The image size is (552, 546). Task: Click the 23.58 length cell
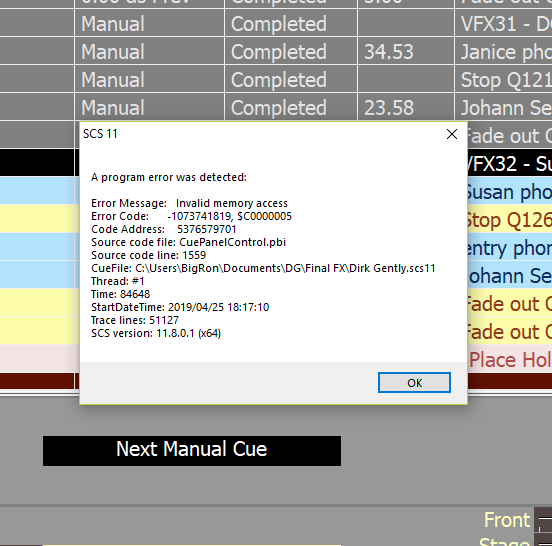pos(406,107)
